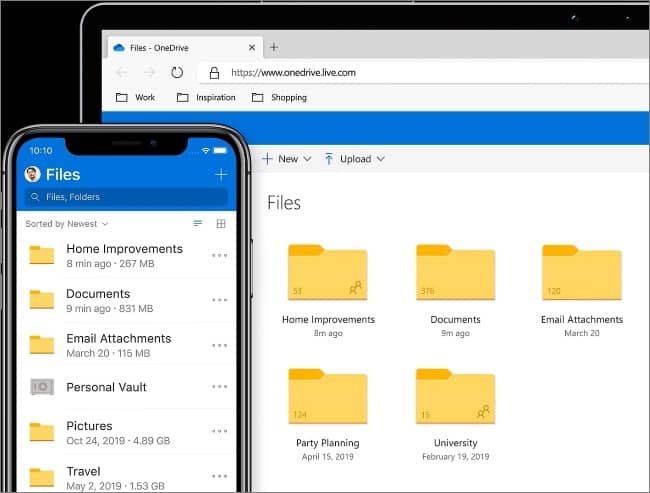Tap the Travel name in phone list
650x493 pixels.
pos(83,471)
